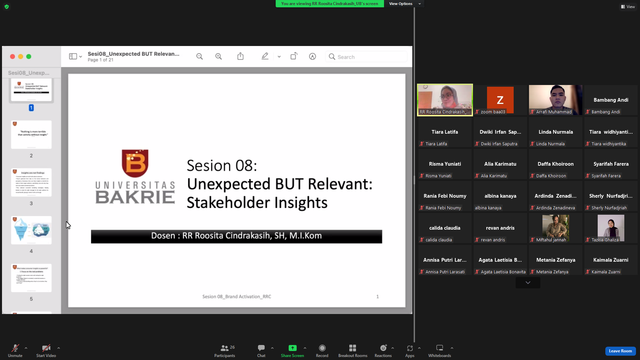Click the green Share Screen icon
640x360 pixels.
[x=292, y=348]
